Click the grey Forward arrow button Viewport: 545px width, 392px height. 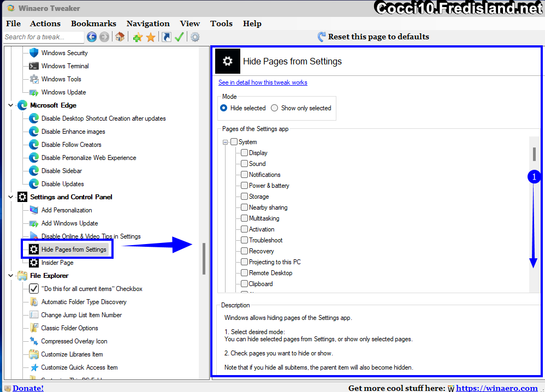[x=104, y=37]
